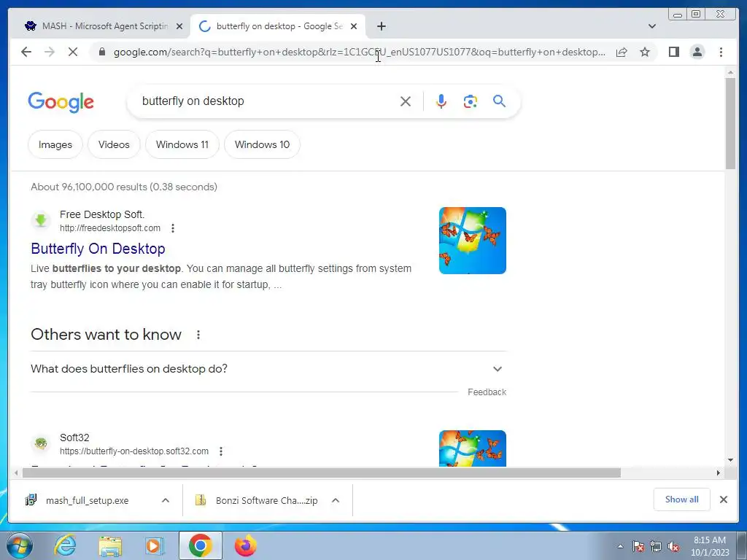Open Windows Media Player from the taskbar
The width and height of the screenshot is (747, 560).
155,545
